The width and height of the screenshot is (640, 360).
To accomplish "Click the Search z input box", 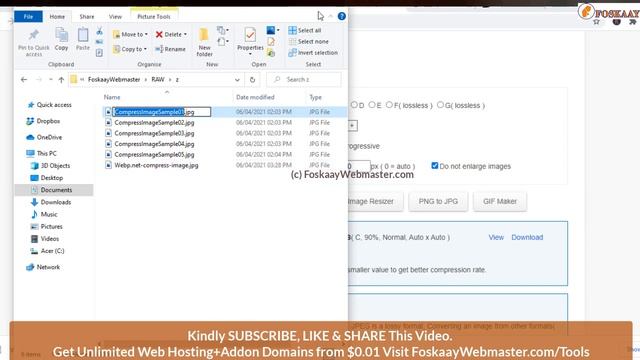I will click(x=304, y=80).
